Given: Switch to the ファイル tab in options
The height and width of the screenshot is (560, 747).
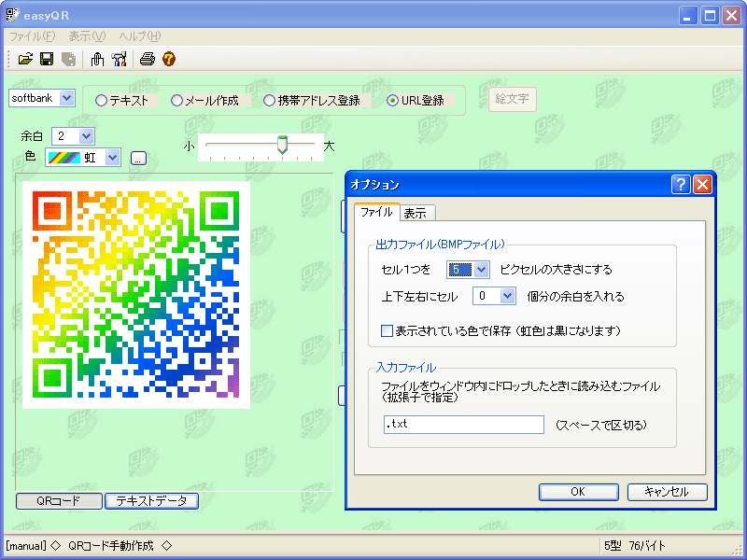Looking at the screenshot, I should click(x=376, y=212).
